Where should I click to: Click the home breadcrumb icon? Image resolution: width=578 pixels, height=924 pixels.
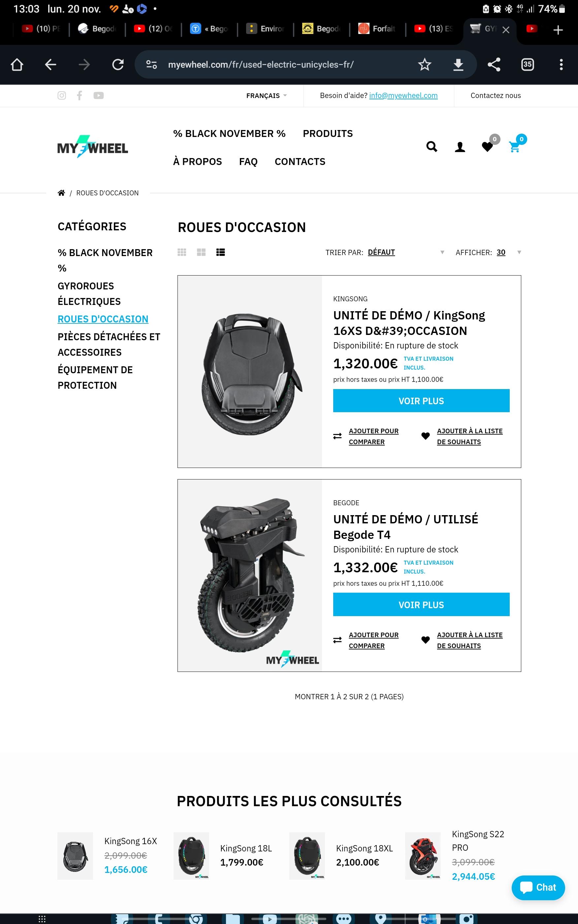[x=61, y=193]
